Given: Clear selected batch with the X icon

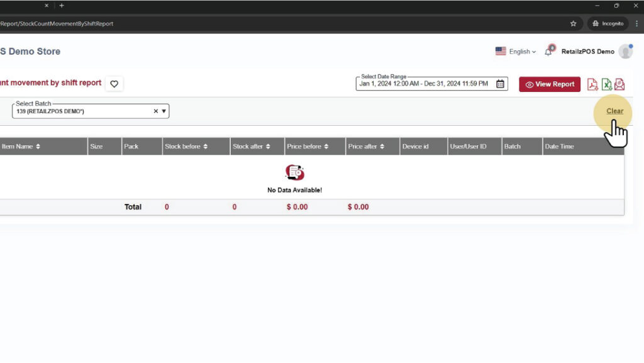Looking at the screenshot, I should coord(156,111).
